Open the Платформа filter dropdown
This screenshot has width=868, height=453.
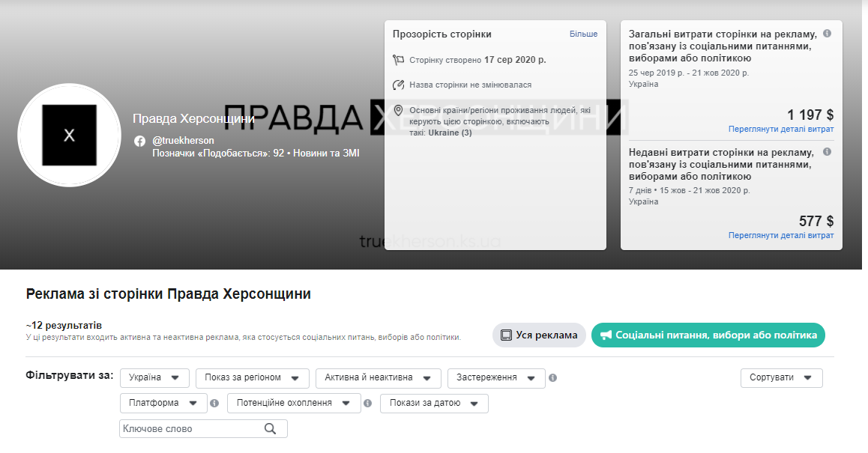[x=163, y=404]
